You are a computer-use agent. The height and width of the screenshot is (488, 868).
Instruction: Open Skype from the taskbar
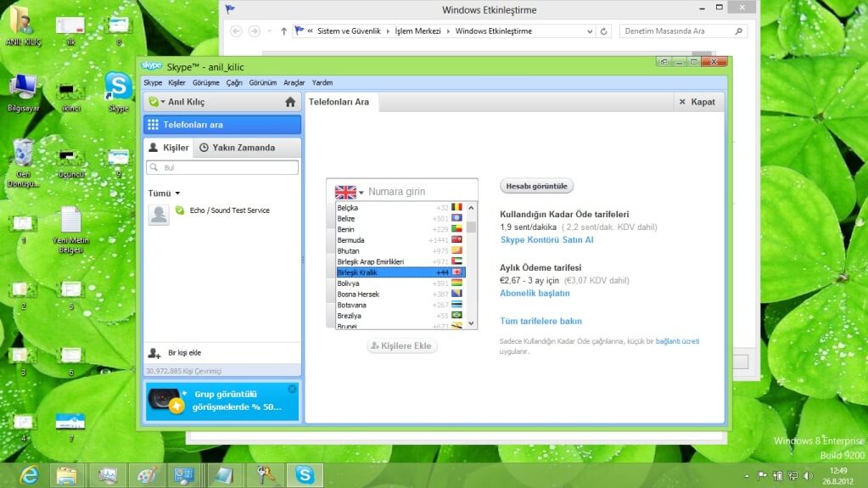pos(303,474)
